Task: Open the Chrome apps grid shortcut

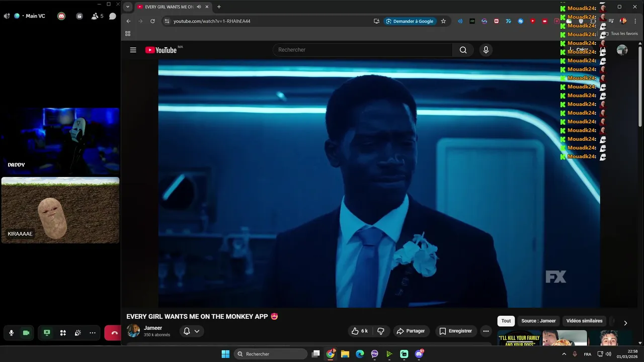Action: [128, 34]
